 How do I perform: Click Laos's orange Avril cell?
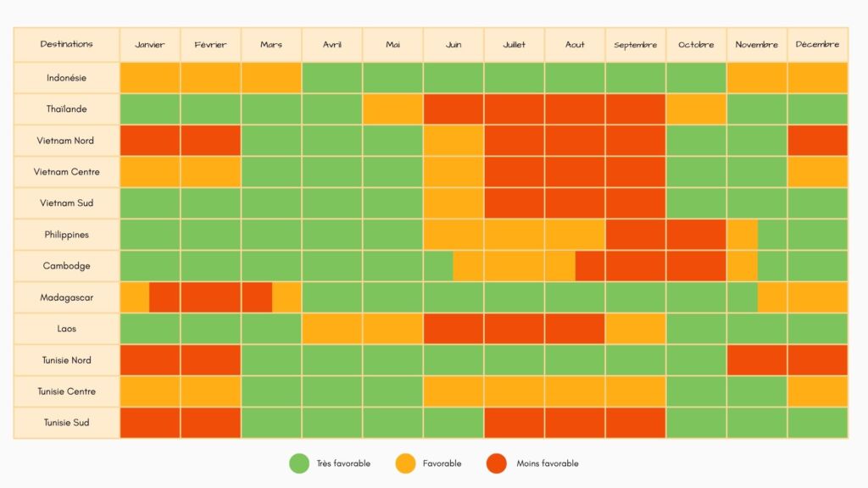(x=332, y=329)
